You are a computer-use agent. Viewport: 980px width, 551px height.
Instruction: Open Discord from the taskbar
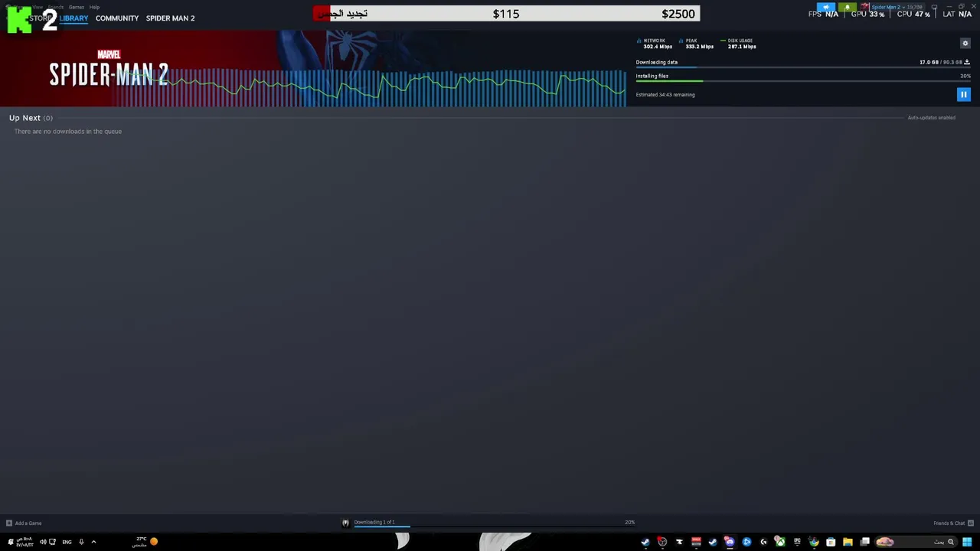point(730,542)
